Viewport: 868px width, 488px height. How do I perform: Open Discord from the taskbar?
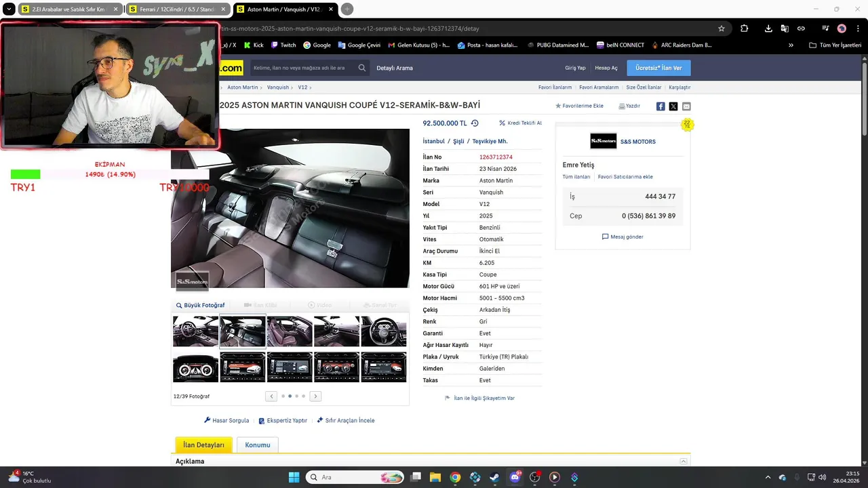pyautogui.click(x=515, y=477)
